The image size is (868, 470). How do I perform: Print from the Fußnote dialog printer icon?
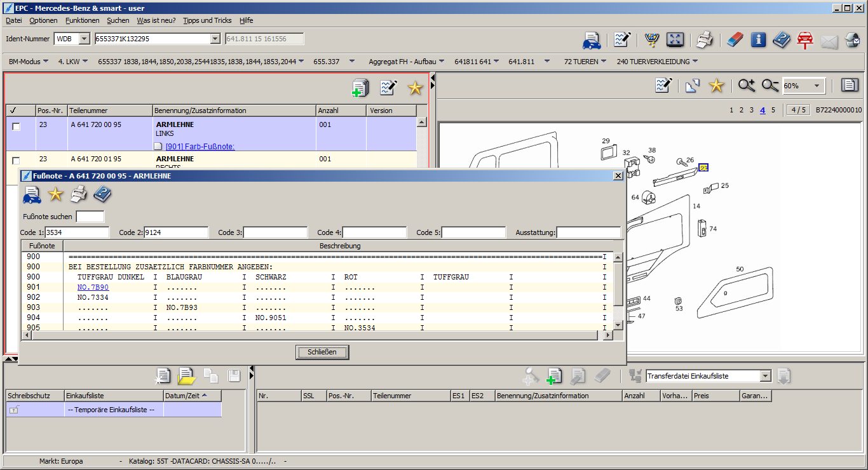pos(79,194)
